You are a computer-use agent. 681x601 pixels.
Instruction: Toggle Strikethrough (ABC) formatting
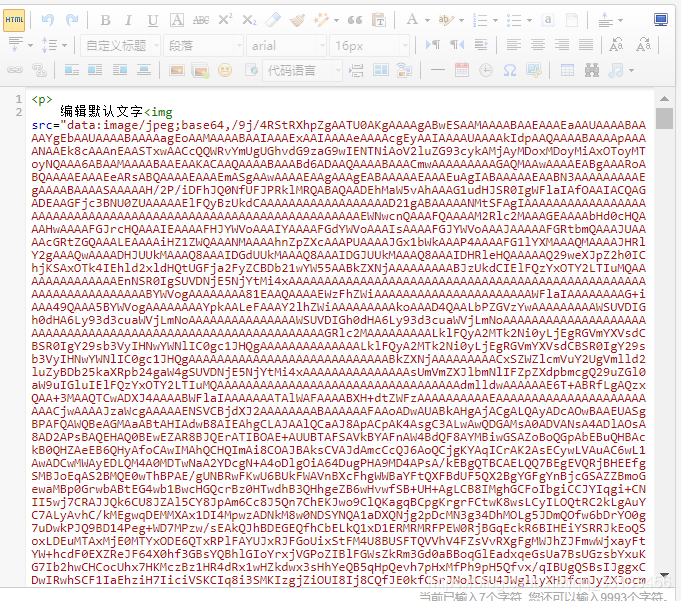(x=201, y=20)
